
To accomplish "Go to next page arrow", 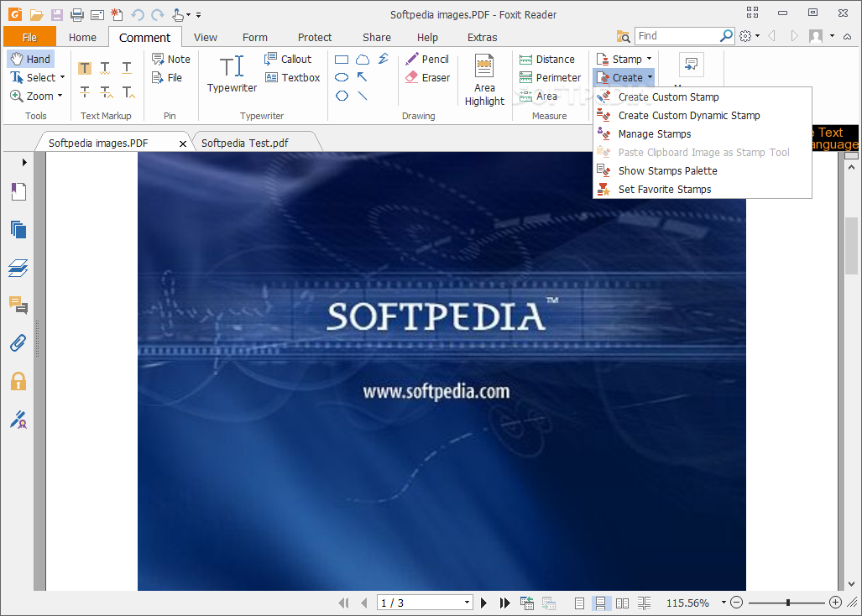I will pos(483,603).
